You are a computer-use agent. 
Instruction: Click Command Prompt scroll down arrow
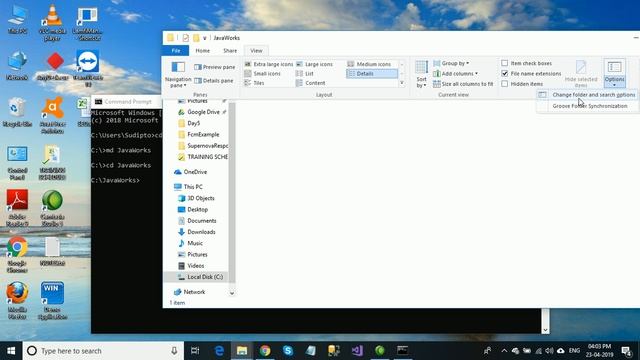pos(545,329)
